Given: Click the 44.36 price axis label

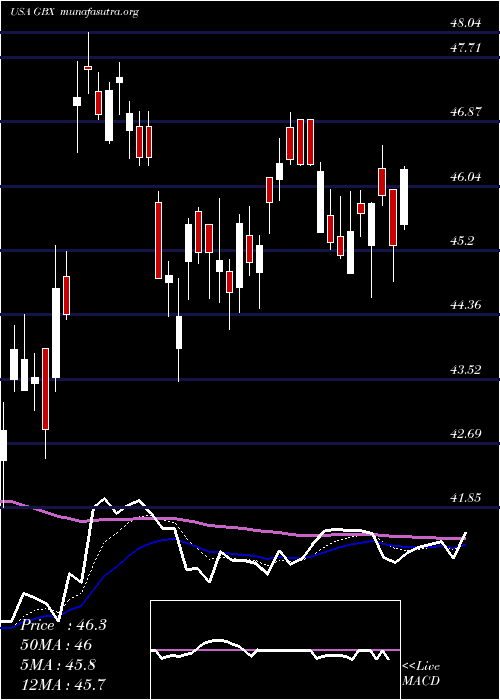Looking at the screenshot, I should [466, 306].
